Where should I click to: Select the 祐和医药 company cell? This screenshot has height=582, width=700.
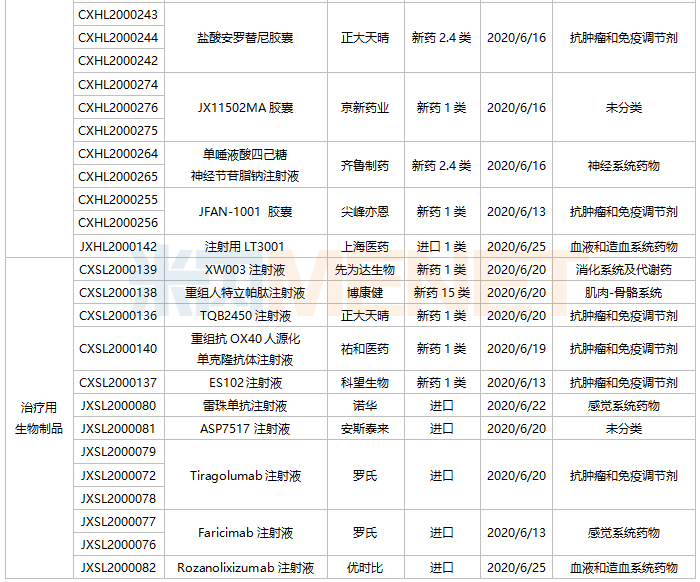[x=365, y=349]
